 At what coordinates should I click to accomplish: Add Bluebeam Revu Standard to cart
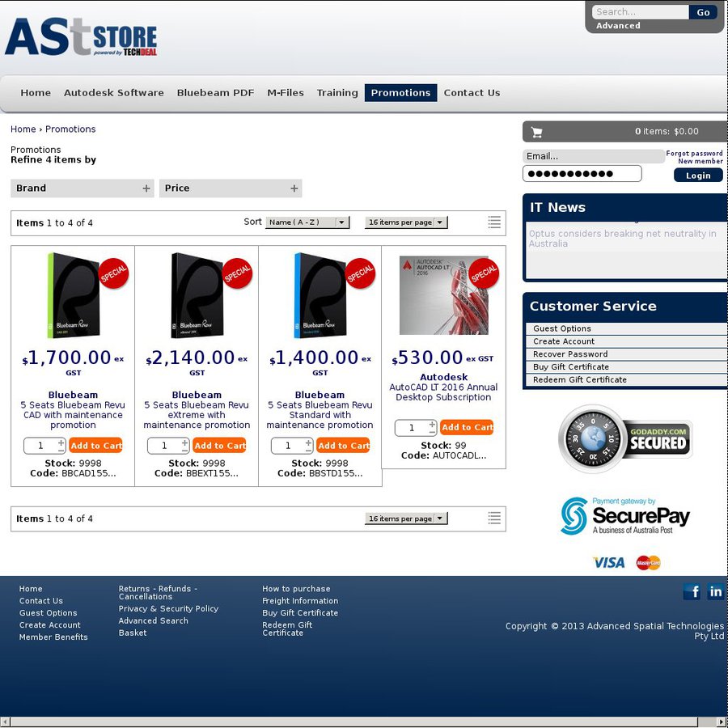pyautogui.click(x=343, y=445)
